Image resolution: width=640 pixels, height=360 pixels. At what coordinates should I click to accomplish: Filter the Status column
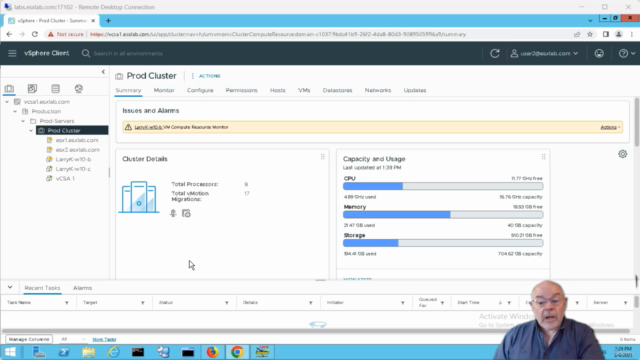point(227,303)
